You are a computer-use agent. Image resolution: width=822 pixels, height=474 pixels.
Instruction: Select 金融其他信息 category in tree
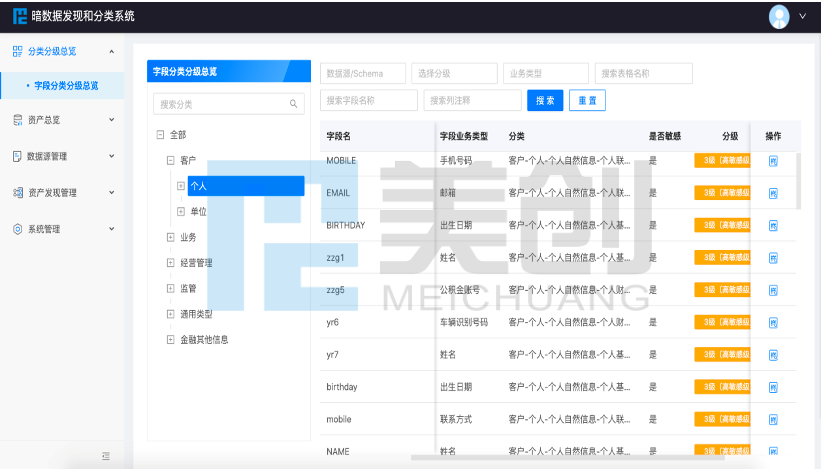(204, 340)
